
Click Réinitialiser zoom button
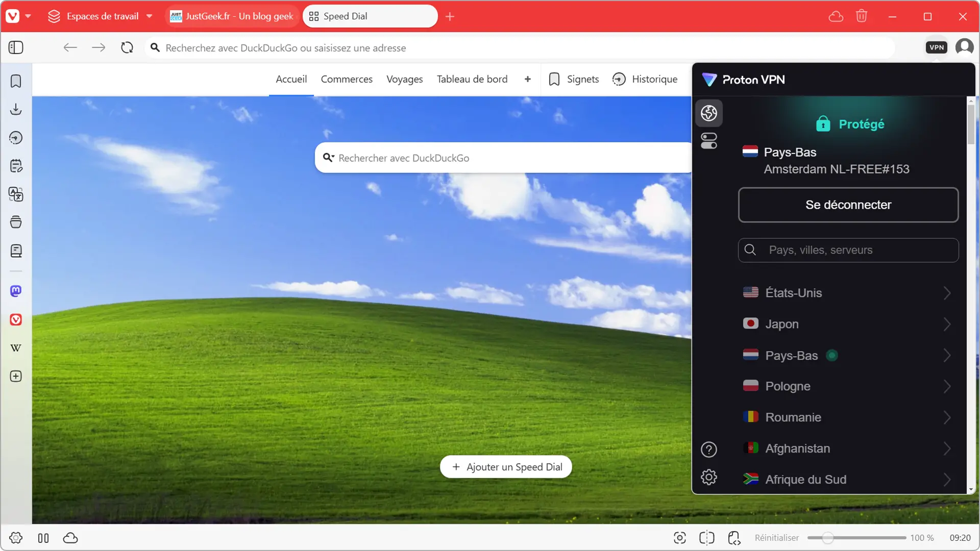(776, 538)
